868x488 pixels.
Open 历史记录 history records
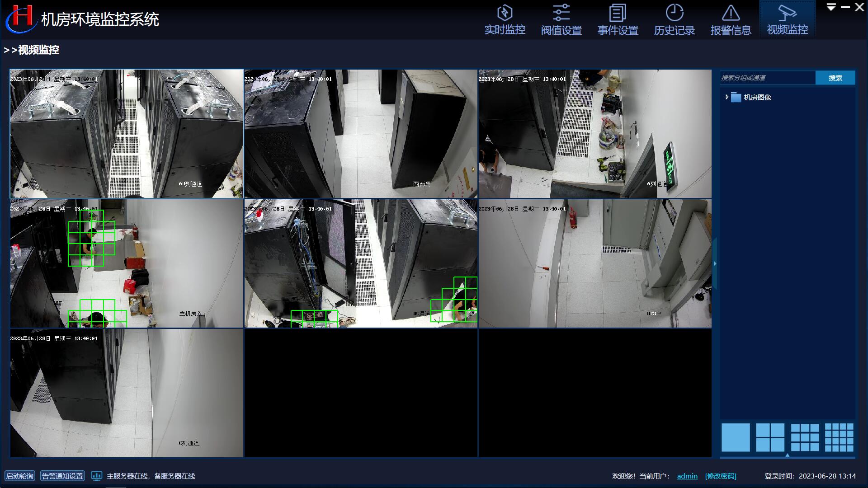[x=674, y=20]
